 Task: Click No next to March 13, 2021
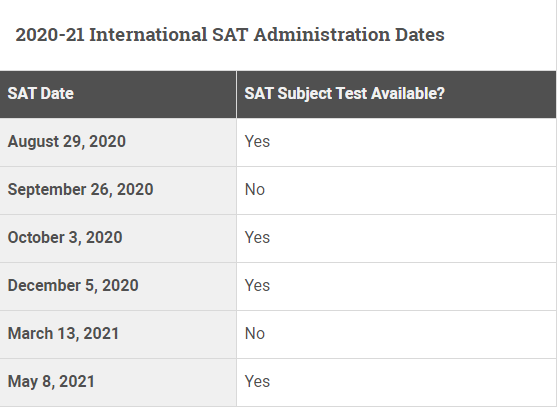click(255, 333)
